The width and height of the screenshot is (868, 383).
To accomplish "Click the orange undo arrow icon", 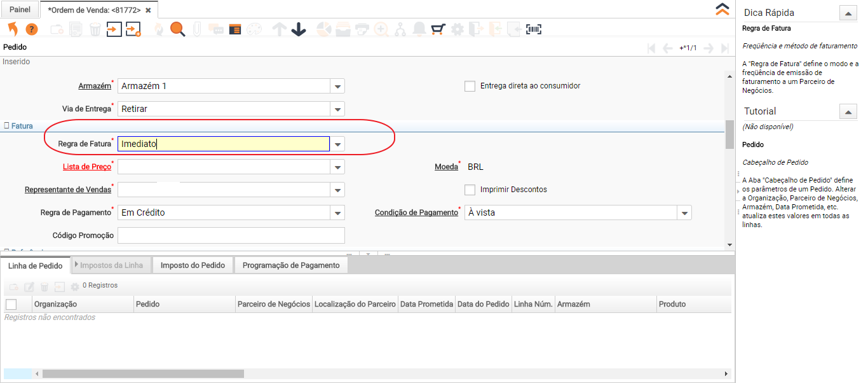I will [12, 29].
